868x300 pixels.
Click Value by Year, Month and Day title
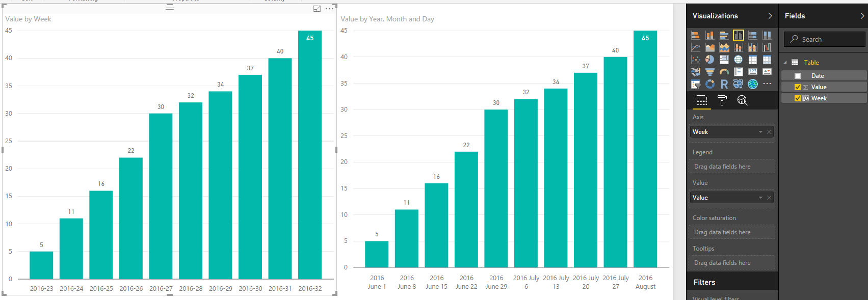[x=387, y=19]
